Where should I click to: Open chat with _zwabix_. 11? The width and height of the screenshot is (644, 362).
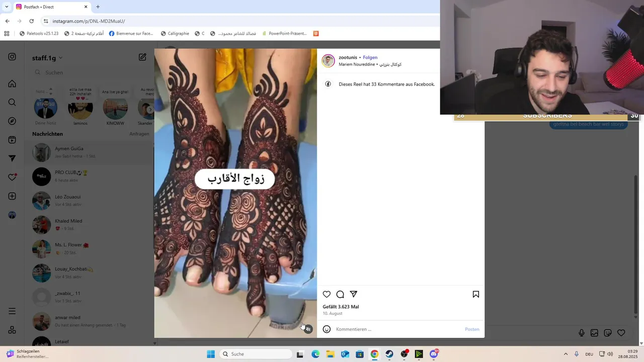pyautogui.click(x=89, y=297)
